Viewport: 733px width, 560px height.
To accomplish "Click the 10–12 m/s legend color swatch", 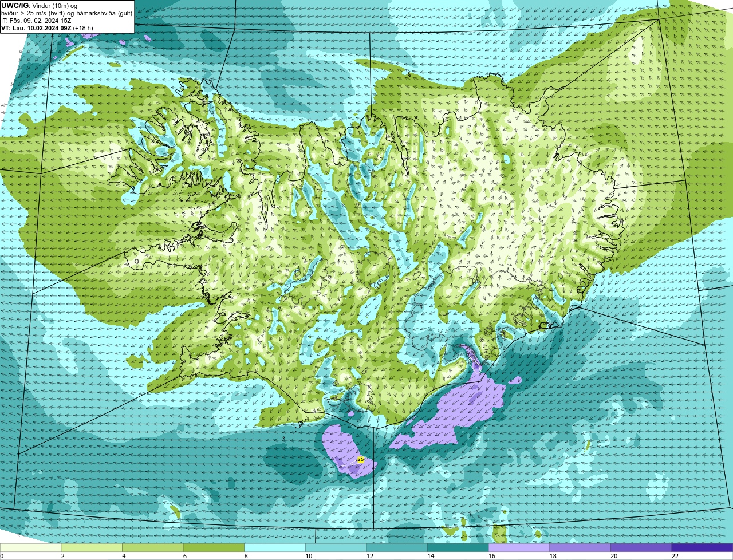I will 336,547.
